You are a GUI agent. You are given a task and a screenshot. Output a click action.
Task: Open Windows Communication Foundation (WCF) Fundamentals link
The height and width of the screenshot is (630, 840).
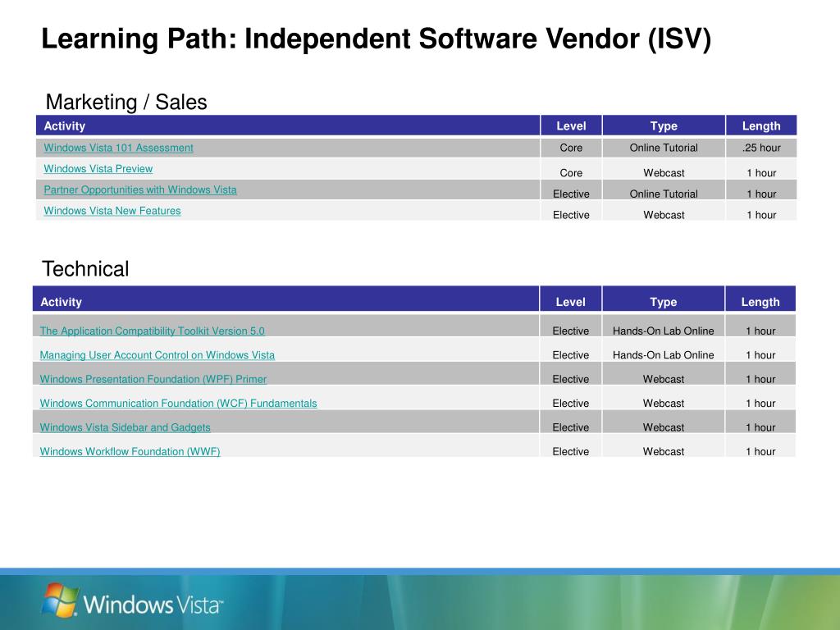[178, 404]
